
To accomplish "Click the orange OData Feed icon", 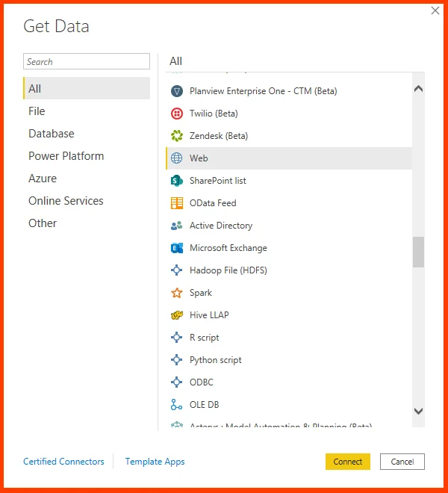I will coord(177,203).
